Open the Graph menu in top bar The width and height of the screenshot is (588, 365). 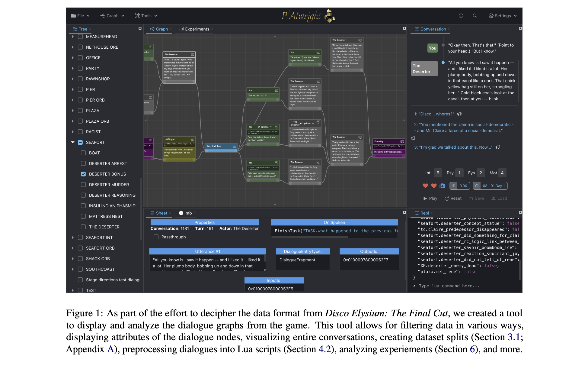click(x=112, y=16)
